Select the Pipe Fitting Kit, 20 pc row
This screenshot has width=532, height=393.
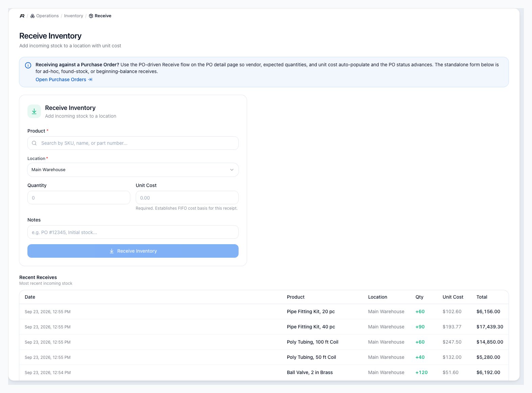click(264, 311)
